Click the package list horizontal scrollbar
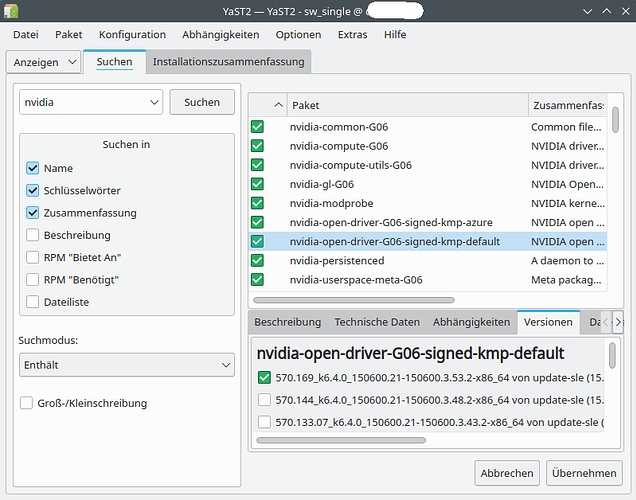This screenshot has height=500, width=636. click(x=353, y=300)
